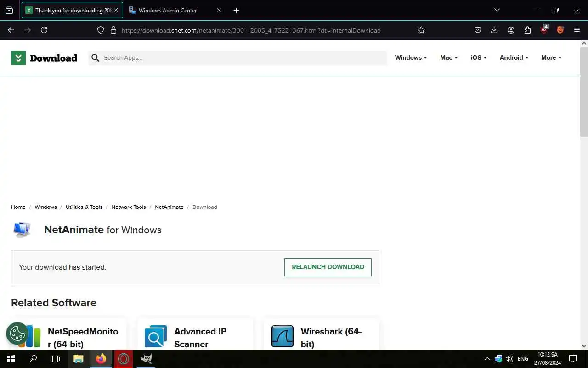Open a new browser tab
The height and width of the screenshot is (368, 588).
click(x=236, y=10)
